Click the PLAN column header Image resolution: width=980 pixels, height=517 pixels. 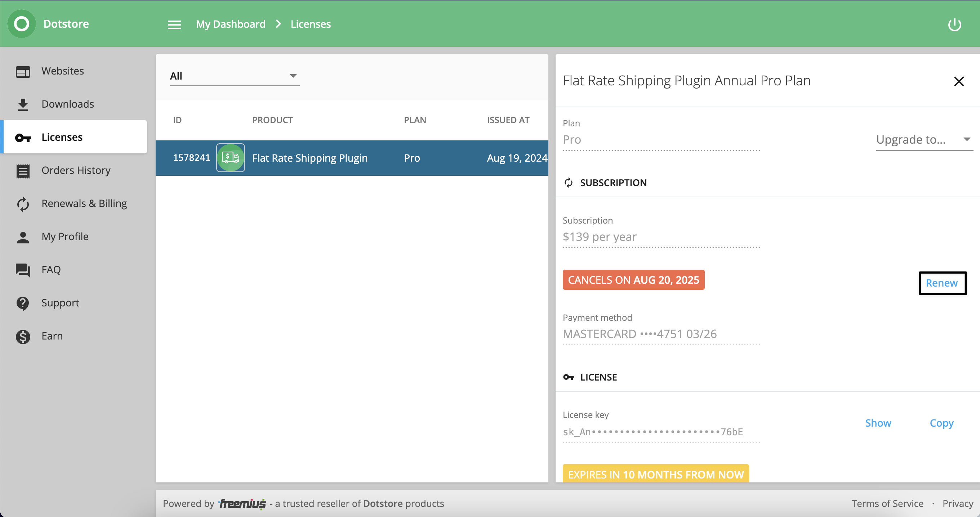[415, 120]
